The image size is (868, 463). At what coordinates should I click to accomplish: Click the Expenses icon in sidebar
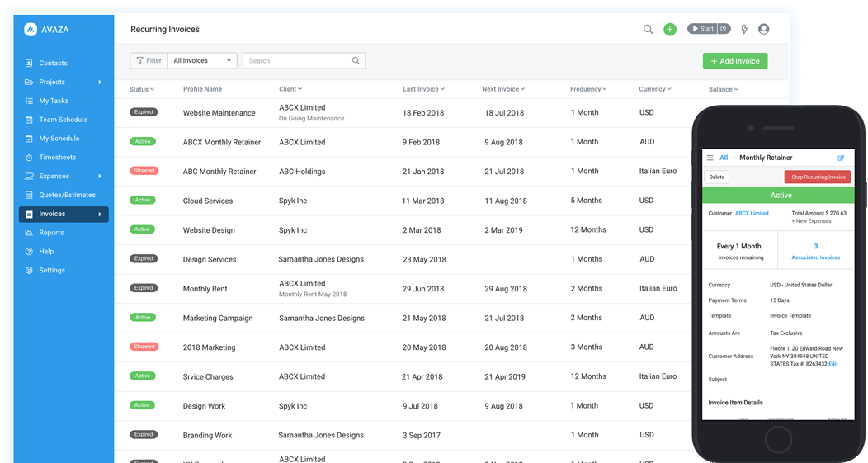[x=29, y=176]
